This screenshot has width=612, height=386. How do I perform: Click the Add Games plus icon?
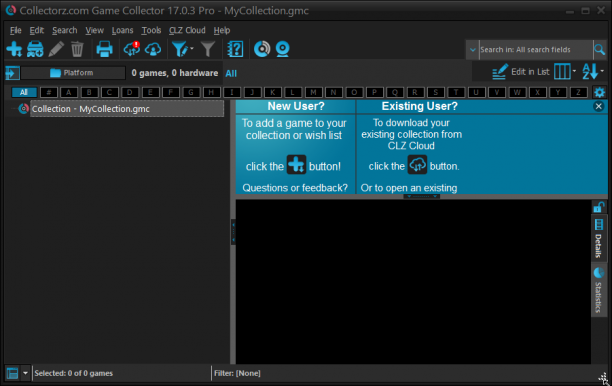[x=14, y=49]
